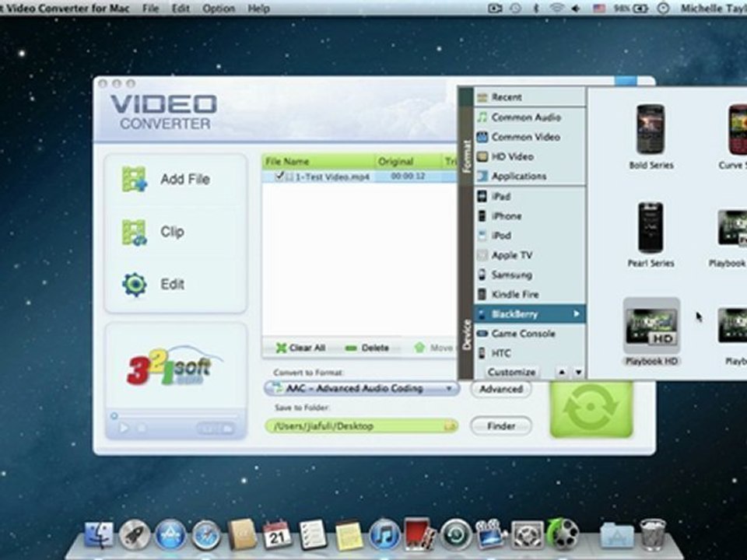Viewport: 747px width, 560px height.
Task: Select Game Console in the device list
Action: tap(530, 334)
